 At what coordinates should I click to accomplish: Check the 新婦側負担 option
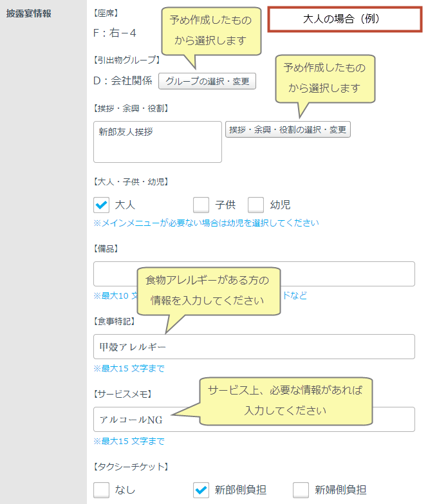301,490
